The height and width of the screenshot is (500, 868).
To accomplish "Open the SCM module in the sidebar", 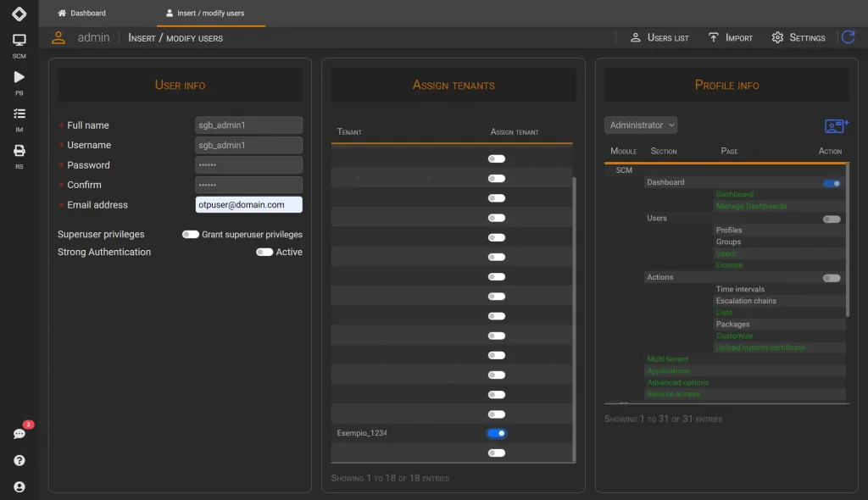I will (x=19, y=46).
